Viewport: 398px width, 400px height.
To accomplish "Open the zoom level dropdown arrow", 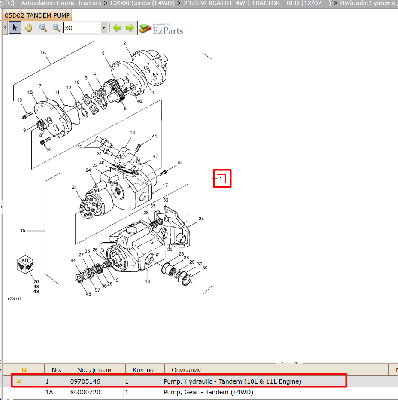I will pos(104,28).
